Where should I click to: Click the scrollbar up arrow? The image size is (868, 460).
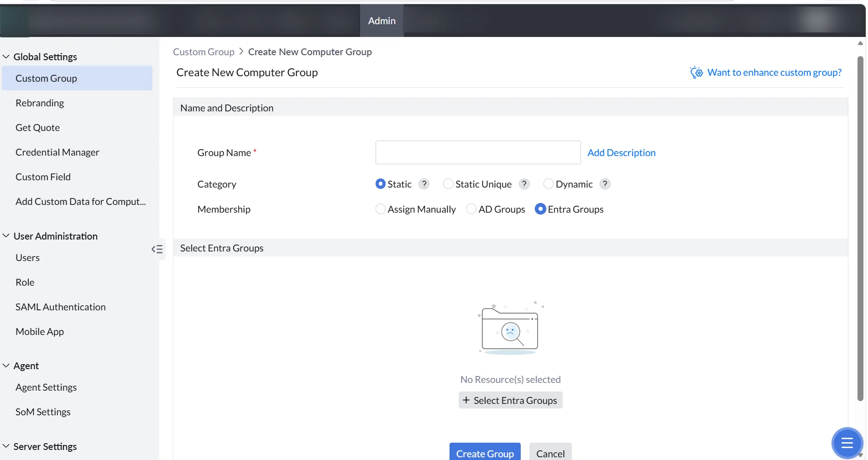[x=860, y=43]
